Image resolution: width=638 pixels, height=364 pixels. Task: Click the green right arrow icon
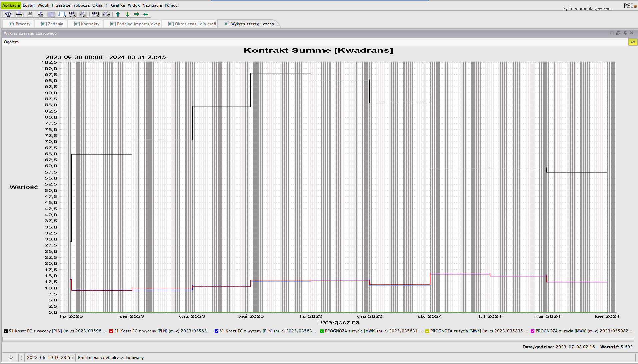(x=137, y=14)
